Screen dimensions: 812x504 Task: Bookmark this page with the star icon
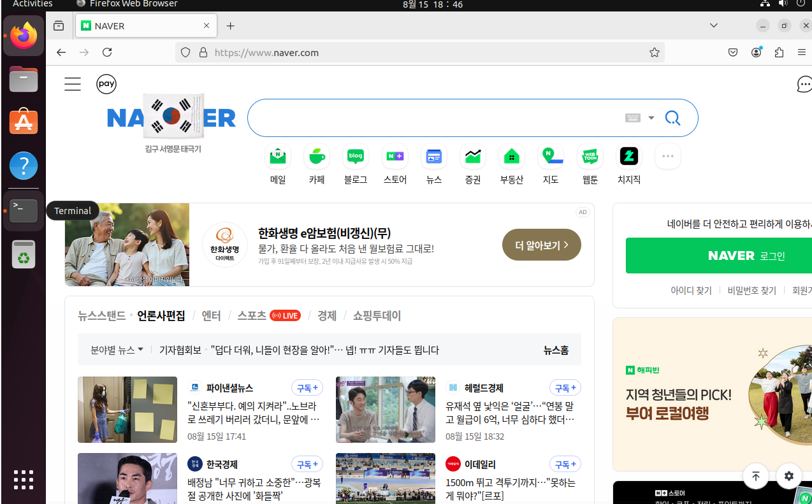tap(655, 52)
